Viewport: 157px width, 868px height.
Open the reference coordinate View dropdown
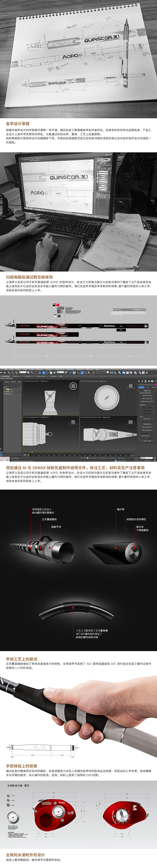(60, 373)
